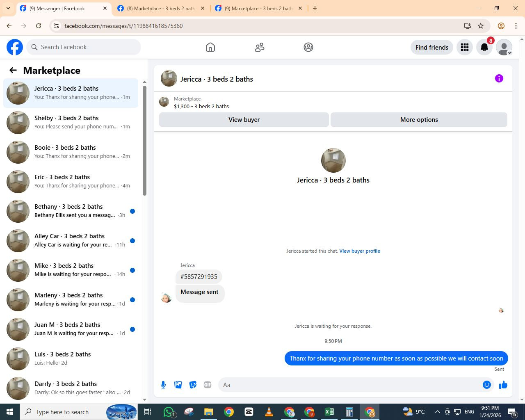
Task: Select the Messenger | Facebook browser tab
Action: pyautogui.click(x=64, y=8)
